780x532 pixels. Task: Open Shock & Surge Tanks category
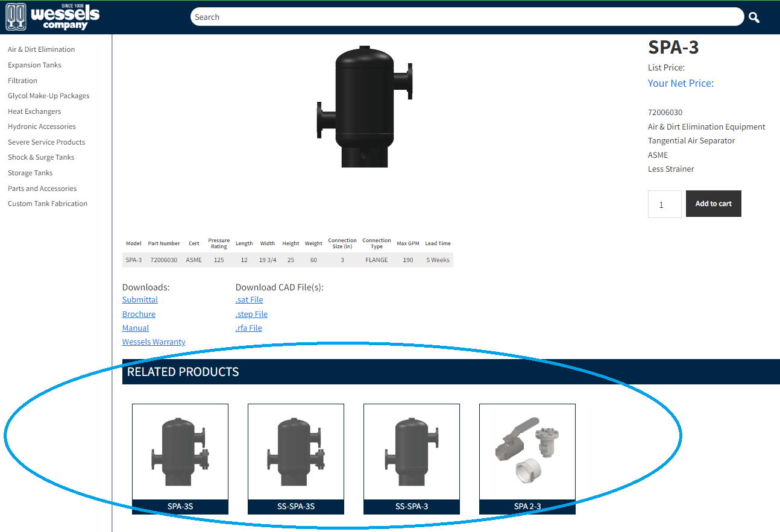[x=41, y=157]
